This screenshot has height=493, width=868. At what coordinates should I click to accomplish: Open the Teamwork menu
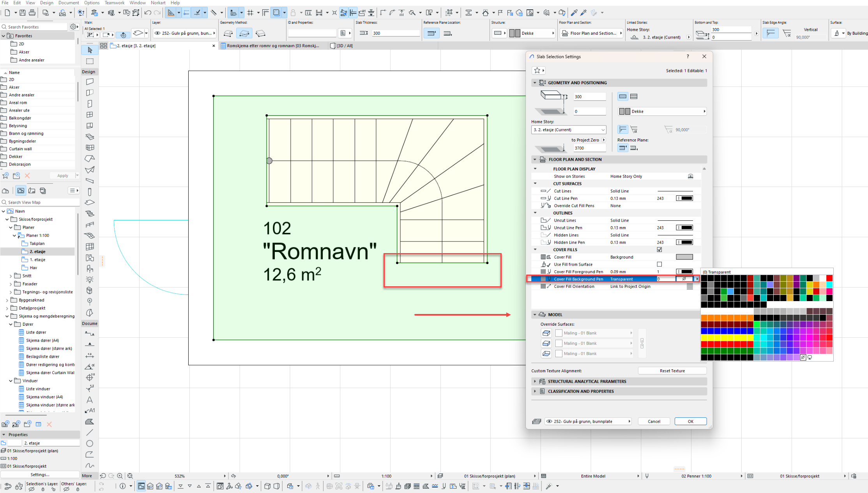tap(115, 3)
